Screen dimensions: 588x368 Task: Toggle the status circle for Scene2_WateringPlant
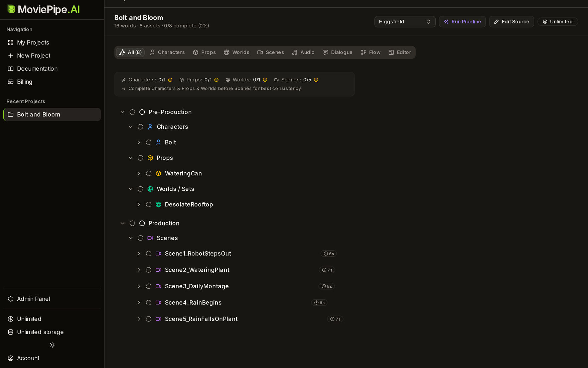[149, 270]
